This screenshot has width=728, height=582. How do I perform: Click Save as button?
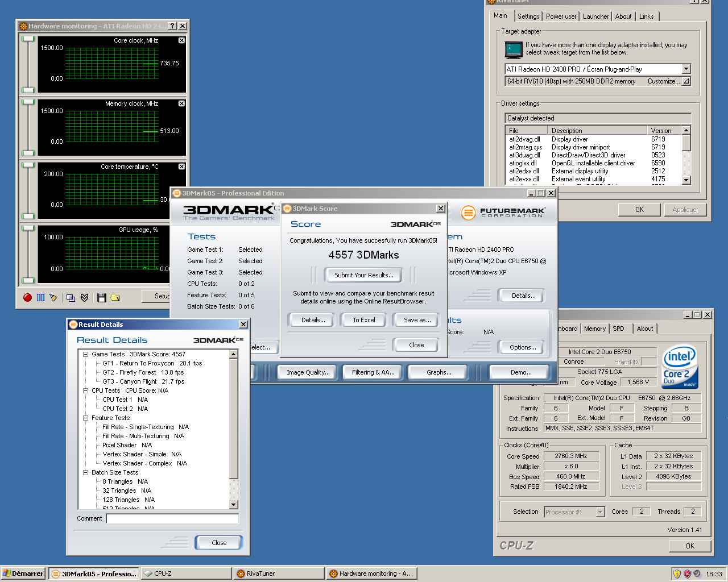[x=417, y=320]
